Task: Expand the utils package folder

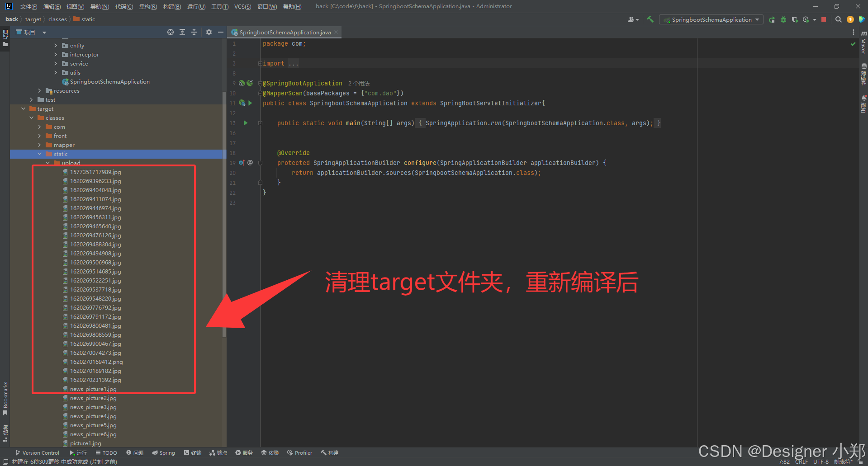Action: tap(56, 73)
